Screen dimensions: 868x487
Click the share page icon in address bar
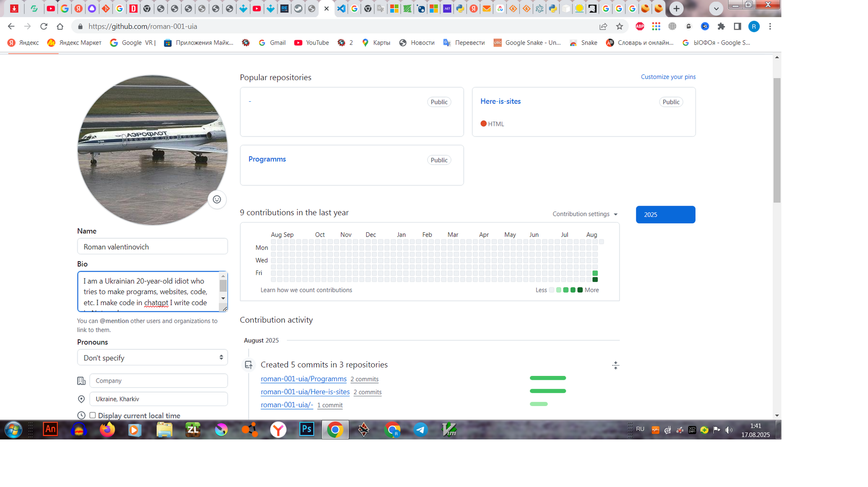603,26
